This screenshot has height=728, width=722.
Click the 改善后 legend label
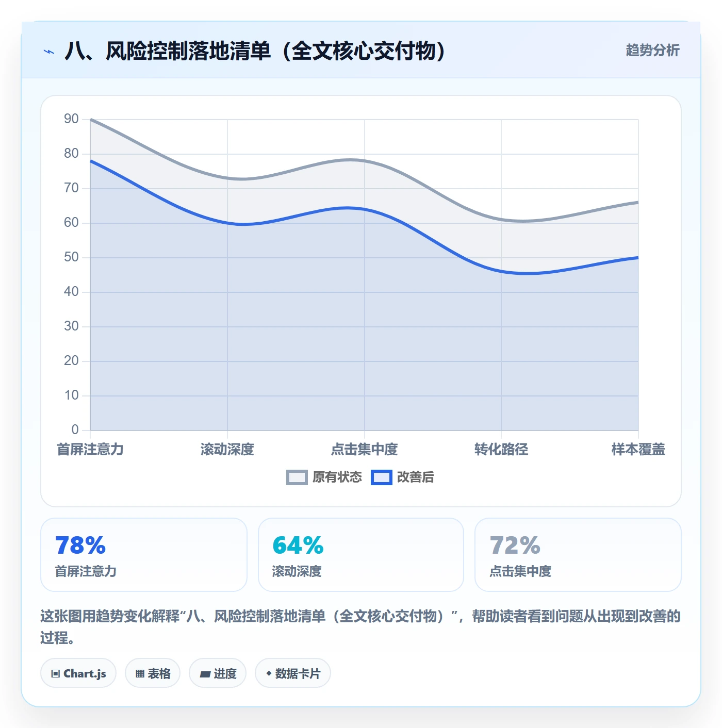click(x=415, y=477)
